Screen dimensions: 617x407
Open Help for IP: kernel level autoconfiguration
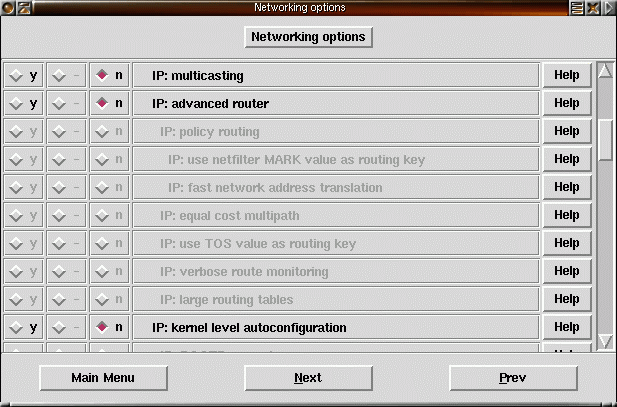click(x=566, y=327)
